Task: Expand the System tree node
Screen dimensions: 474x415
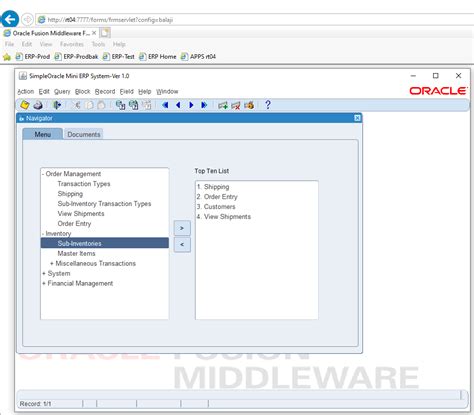Action: [x=44, y=273]
